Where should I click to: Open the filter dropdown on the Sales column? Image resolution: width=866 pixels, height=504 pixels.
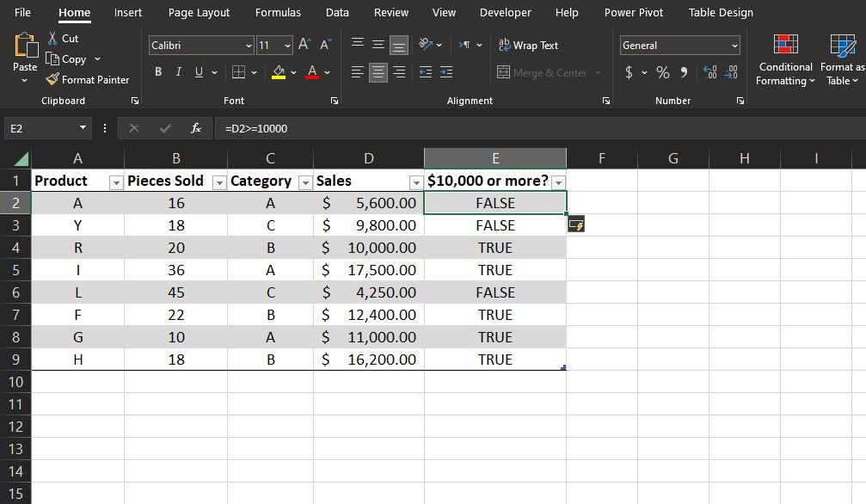click(415, 181)
